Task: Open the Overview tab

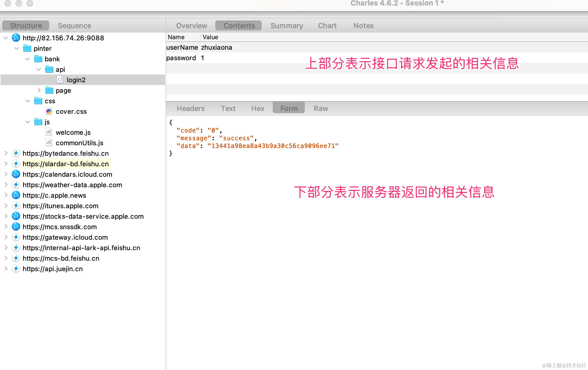Action: point(191,26)
